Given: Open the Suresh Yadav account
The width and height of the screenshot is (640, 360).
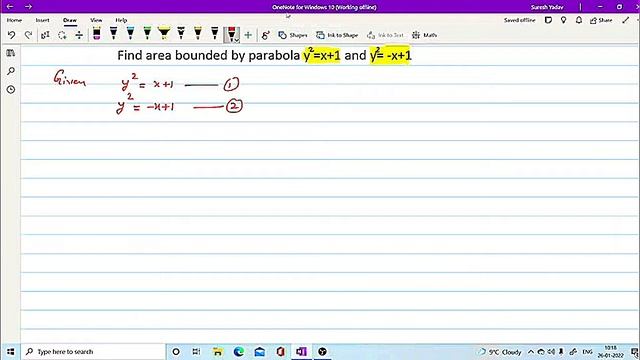Looking at the screenshot, I should click(x=547, y=7).
